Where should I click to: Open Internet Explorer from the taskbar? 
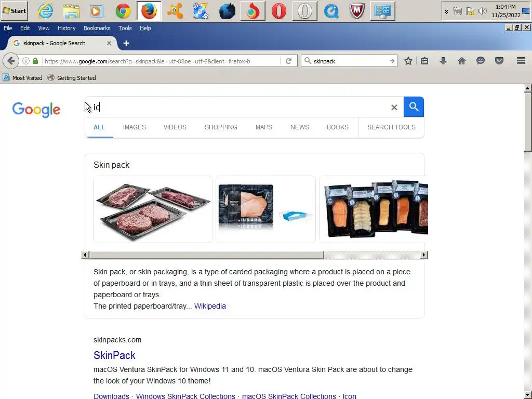coord(46,11)
